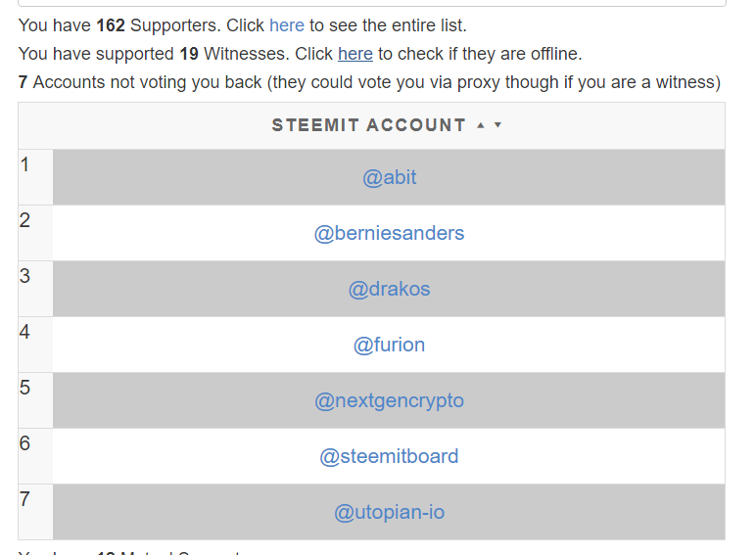Sort Steemit Account column ascending arrow
Screen dimensions: 756x555
480,125
